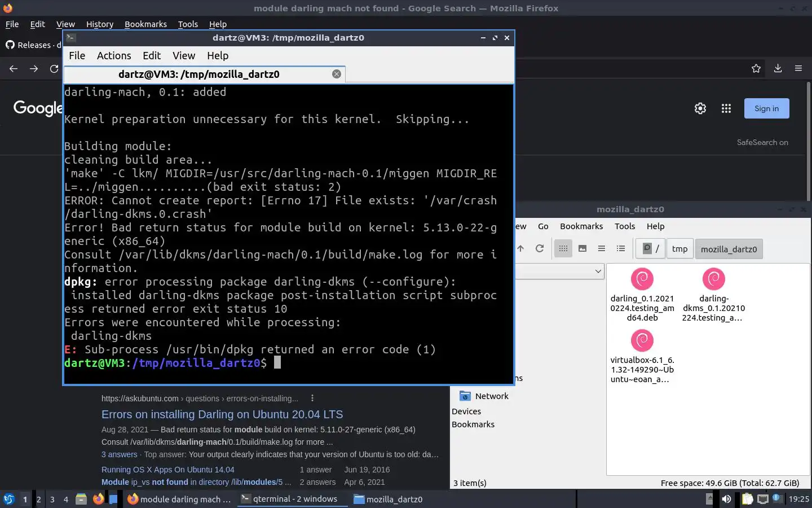Click the Firefox forward arrow button
Screen dimensions: 812x508
click(34, 68)
